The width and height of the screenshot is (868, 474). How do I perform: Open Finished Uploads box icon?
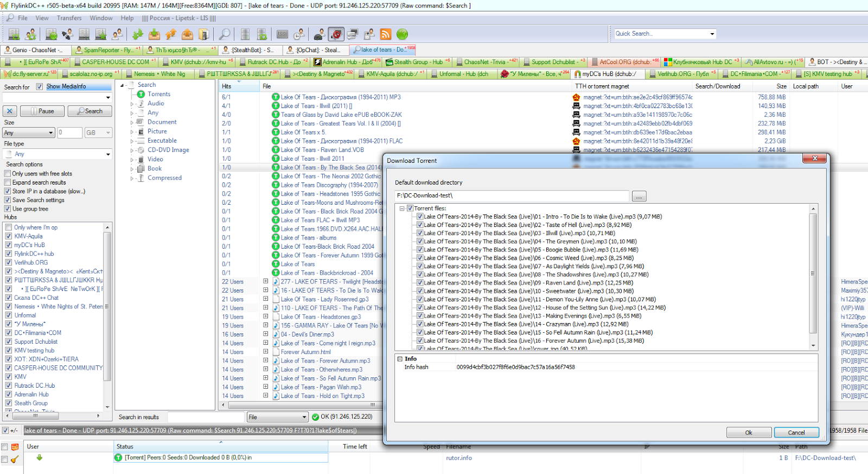187,34
